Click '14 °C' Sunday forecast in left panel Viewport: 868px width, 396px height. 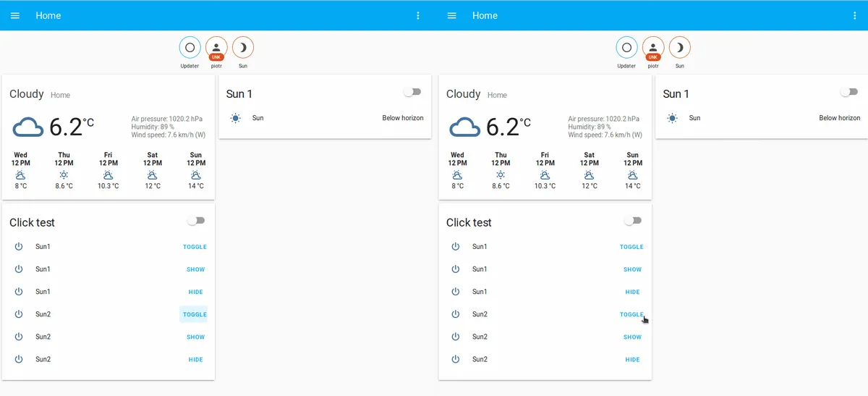[196, 186]
